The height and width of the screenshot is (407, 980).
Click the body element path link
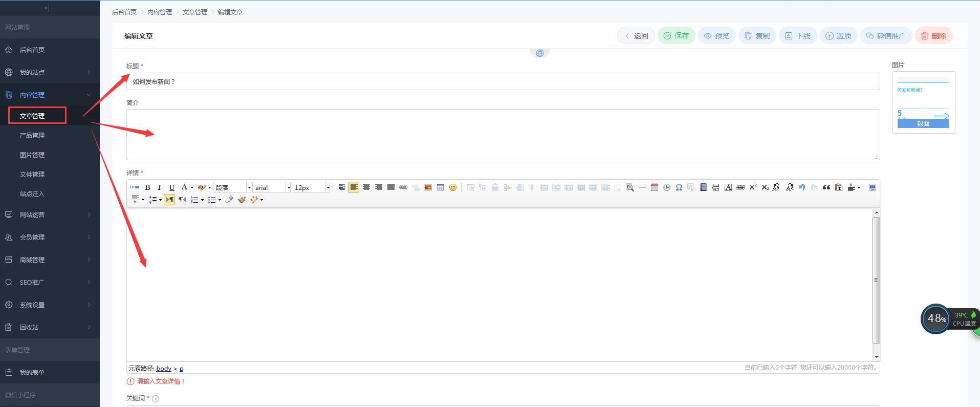164,368
